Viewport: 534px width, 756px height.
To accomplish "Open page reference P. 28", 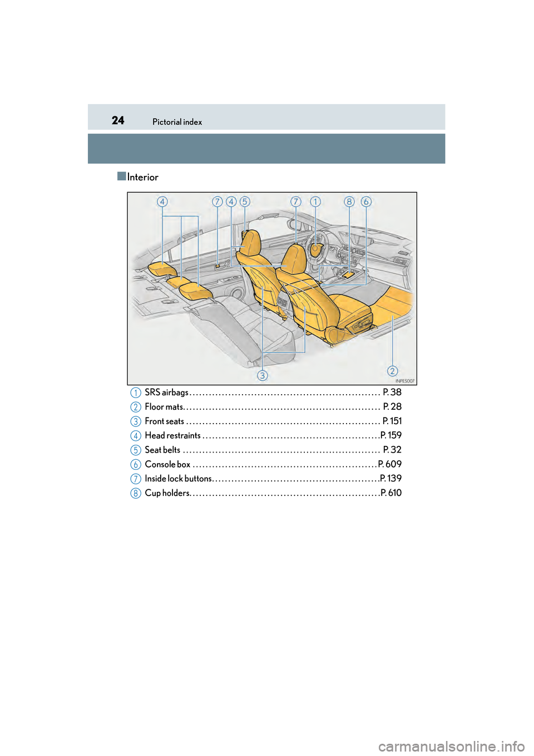I will tap(392, 407).
